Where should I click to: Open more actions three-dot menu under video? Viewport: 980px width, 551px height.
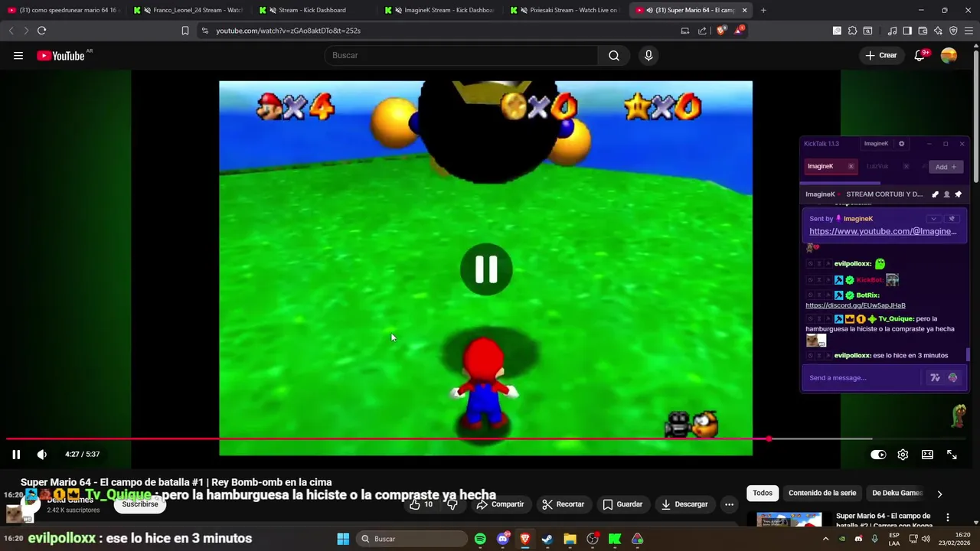click(x=729, y=504)
